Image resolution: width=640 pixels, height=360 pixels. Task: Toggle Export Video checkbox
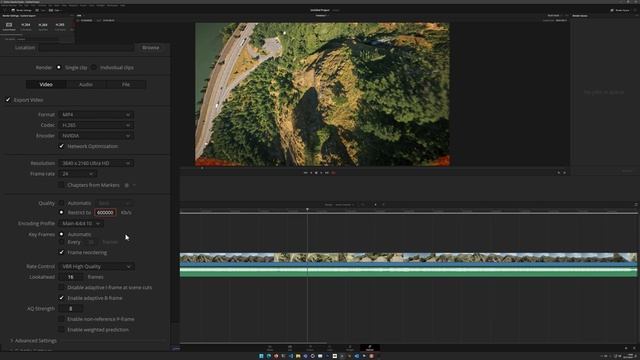8,100
